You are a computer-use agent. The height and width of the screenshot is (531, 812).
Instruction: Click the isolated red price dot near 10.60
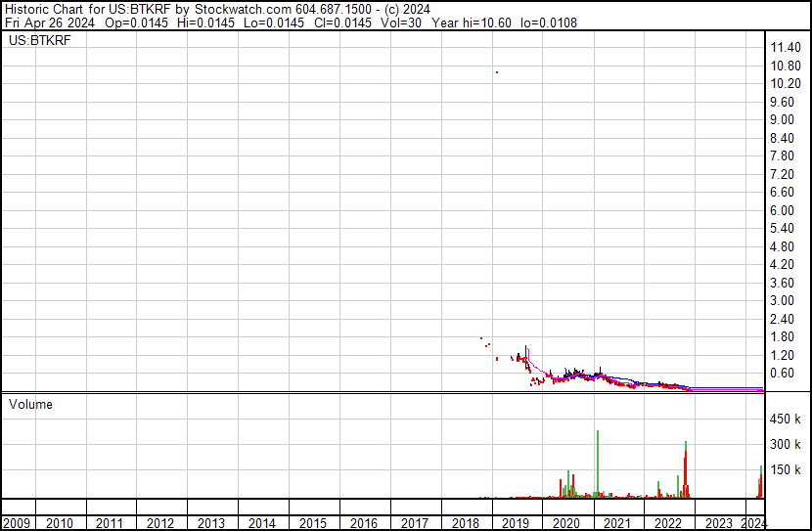tap(497, 72)
